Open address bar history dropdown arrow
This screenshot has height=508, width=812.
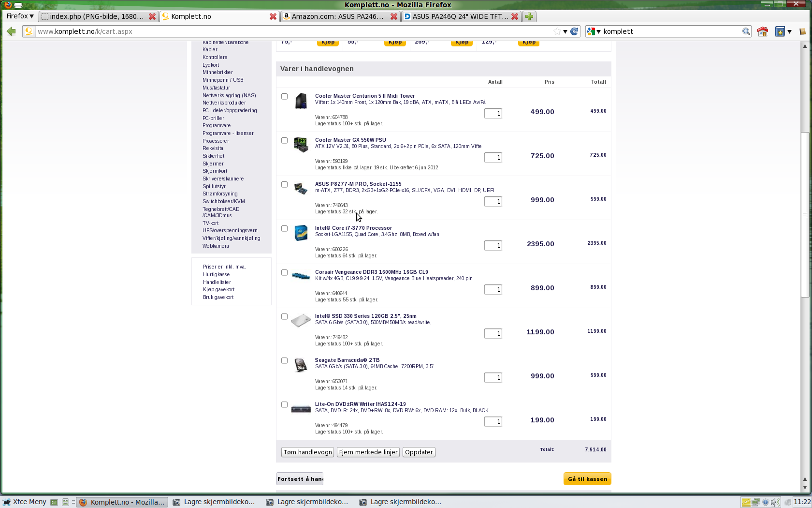[x=565, y=31]
